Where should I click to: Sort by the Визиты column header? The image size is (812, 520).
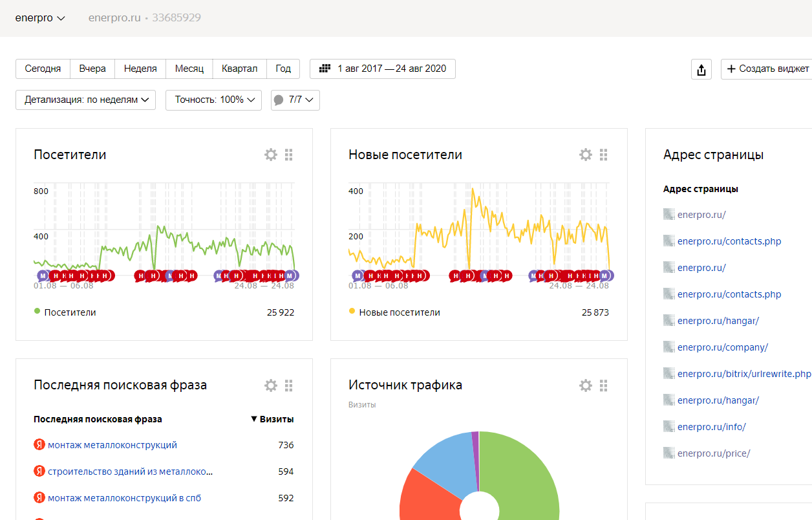coord(272,419)
